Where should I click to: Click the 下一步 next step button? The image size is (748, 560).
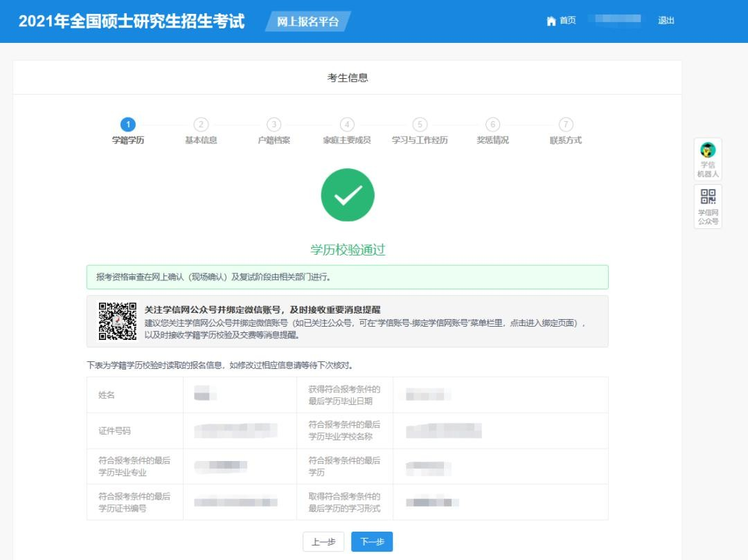[372, 542]
